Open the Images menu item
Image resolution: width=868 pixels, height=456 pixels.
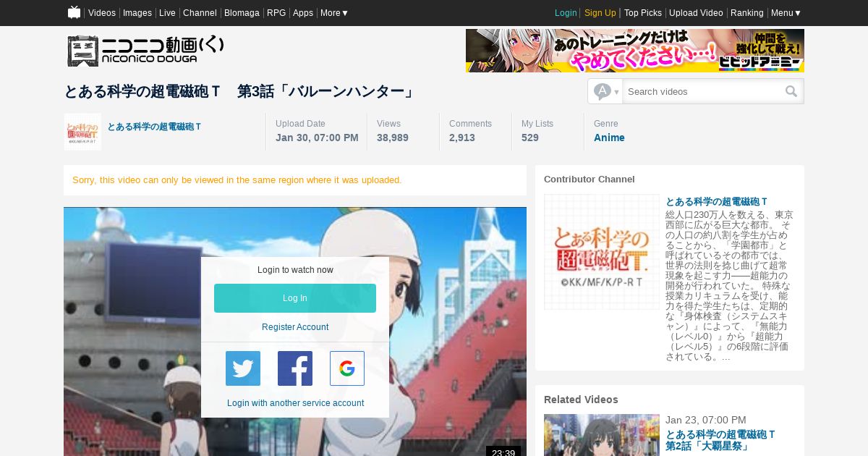tap(137, 13)
